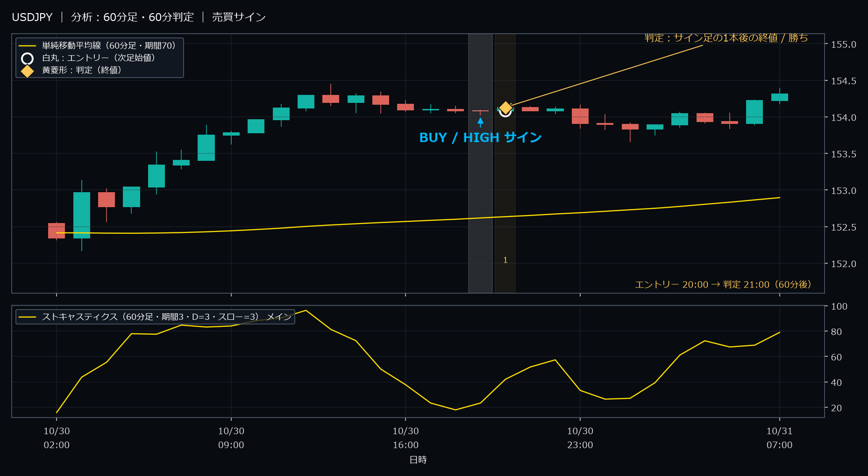The height and width of the screenshot is (476, 868).
Task: Click the large green candle near 02:00 start
Action: [x=82, y=215]
